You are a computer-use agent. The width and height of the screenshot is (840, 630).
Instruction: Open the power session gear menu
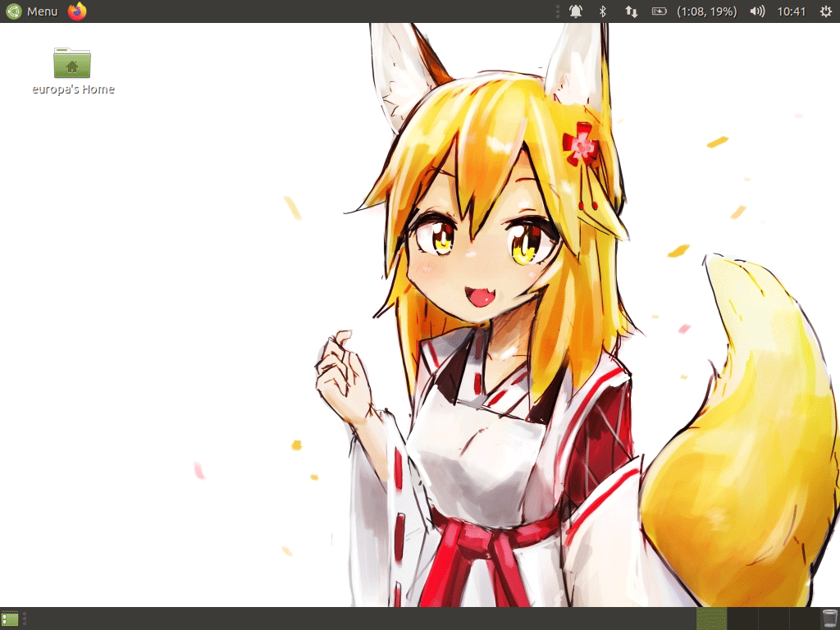(825, 11)
